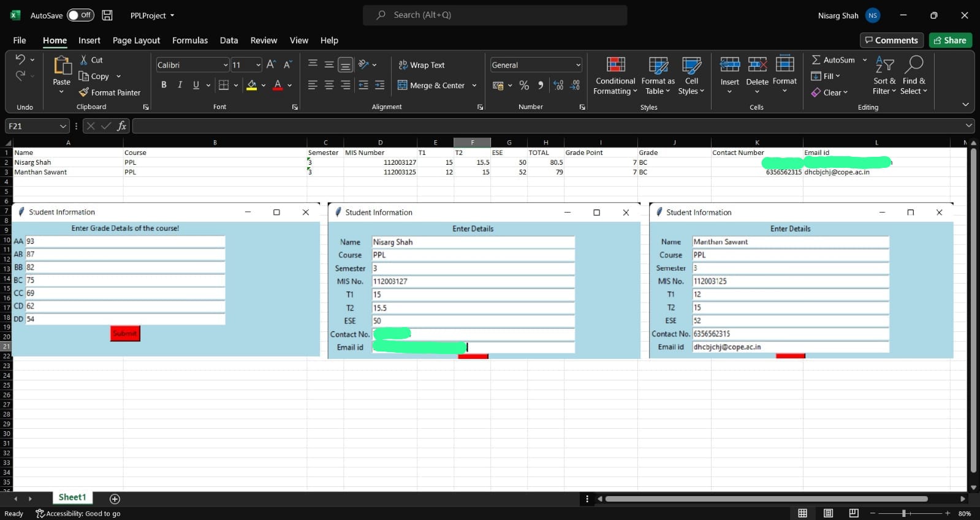
Task: Click the Share button
Action: click(x=951, y=40)
